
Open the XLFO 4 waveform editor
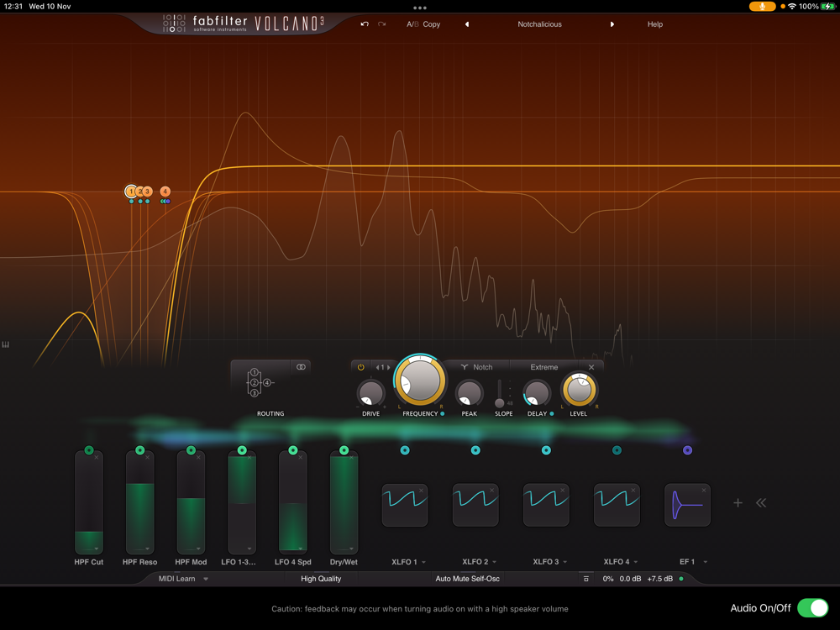coord(617,505)
